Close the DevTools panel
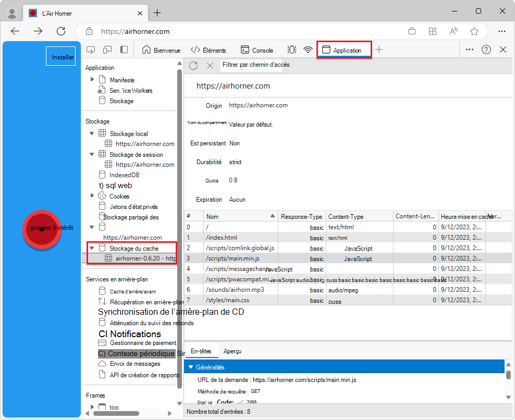The width and height of the screenshot is (515, 420). 503,50
